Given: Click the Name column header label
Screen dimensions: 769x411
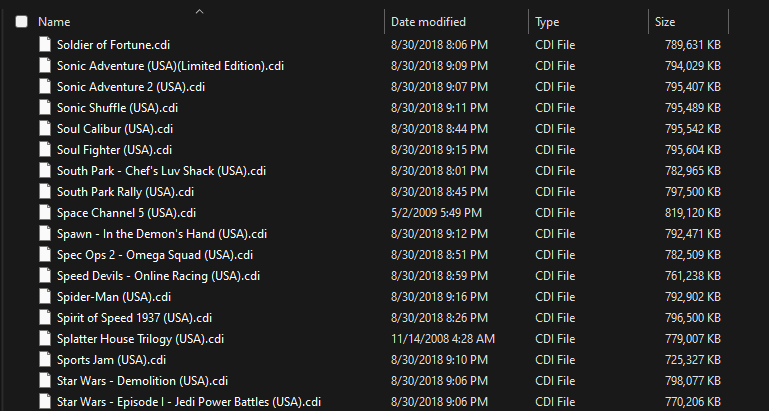Looking at the screenshot, I should click(54, 22).
